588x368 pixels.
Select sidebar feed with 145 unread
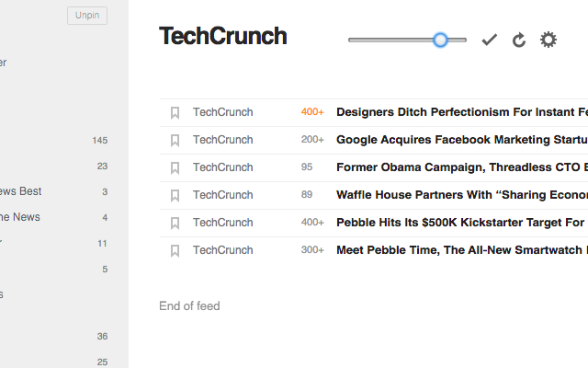54,141
